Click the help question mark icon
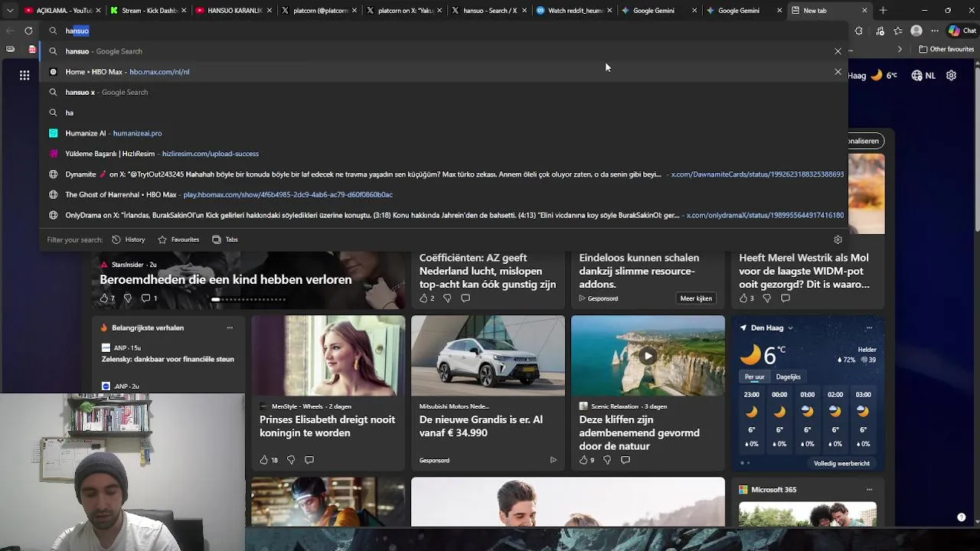Image resolution: width=980 pixels, height=551 pixels. [x=962, y=517]
